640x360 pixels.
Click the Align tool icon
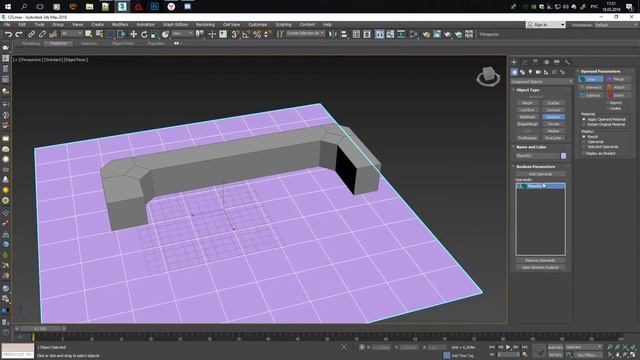[344, 35]
